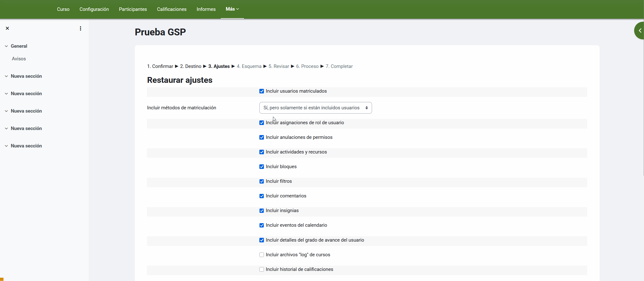Select the third Nueva sección item
Viewport: 644px width, 281px height.
(26, 111)
